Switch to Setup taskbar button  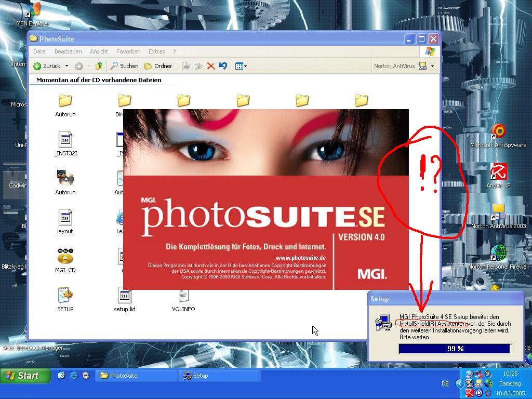click(x=220, y=376)
